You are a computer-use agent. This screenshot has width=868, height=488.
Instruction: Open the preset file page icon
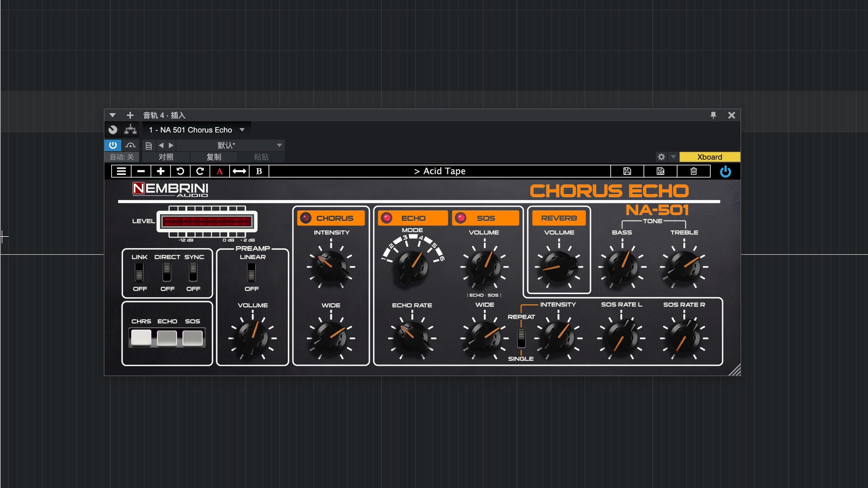[148, 145]
